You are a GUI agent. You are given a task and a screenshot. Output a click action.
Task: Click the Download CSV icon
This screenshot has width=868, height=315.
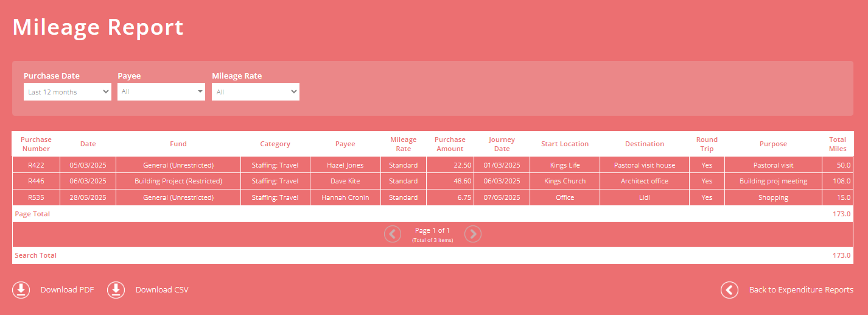coord(116,290)
